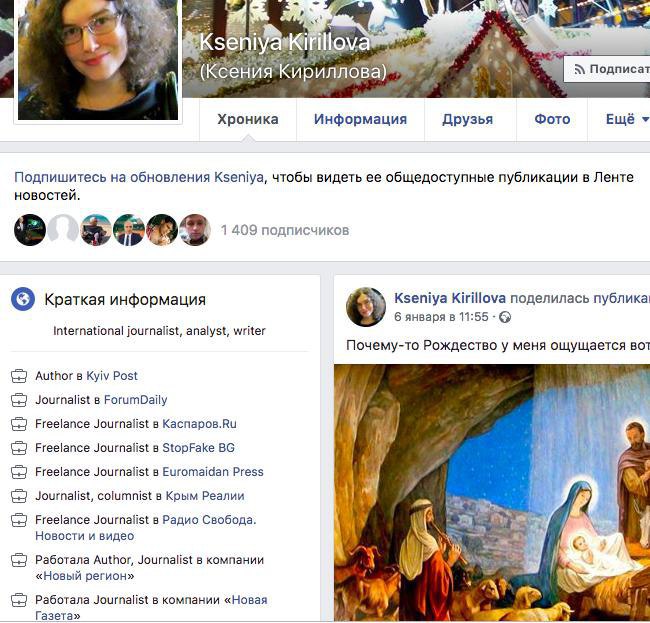Click the public globe icon next to post date
The image size is (650, 623).
tap(505, 318)
